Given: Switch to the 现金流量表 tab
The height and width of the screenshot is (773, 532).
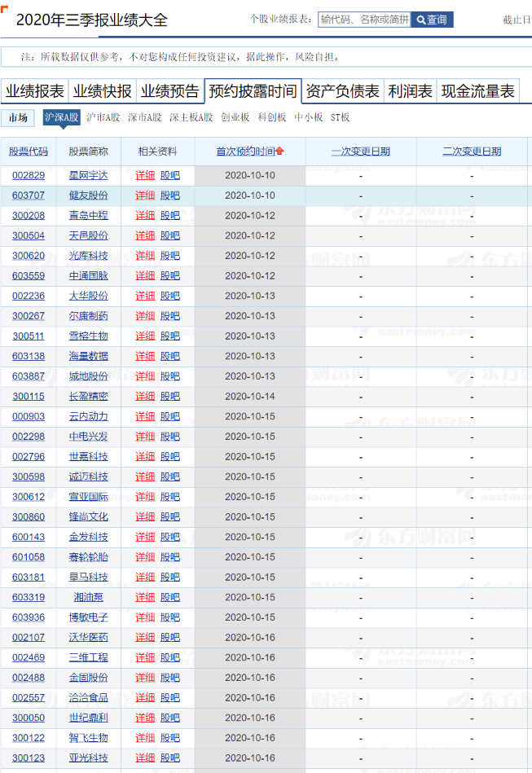Looking at the screenshot, I should [x=478, y=91].
